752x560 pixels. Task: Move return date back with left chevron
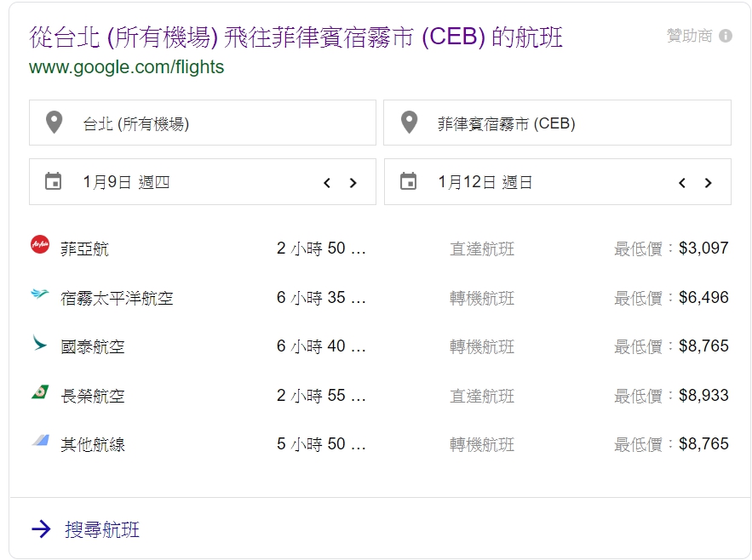click(x=681, y=181)
